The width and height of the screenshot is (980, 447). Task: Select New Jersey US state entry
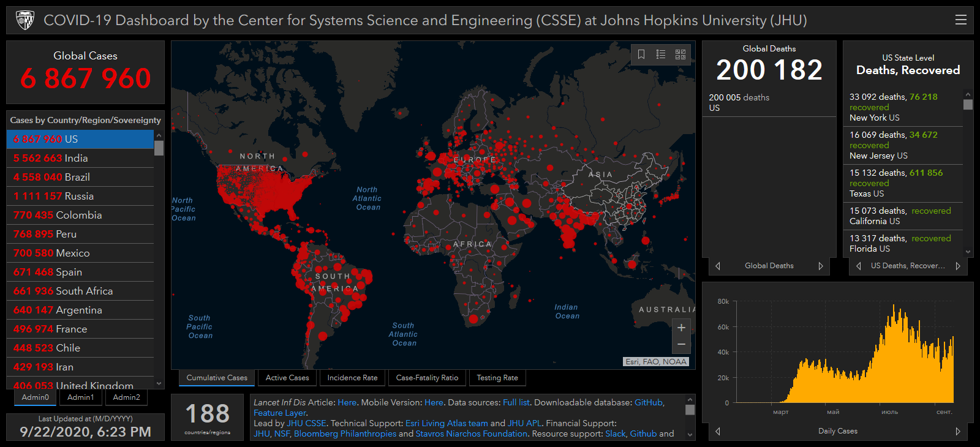903,145
